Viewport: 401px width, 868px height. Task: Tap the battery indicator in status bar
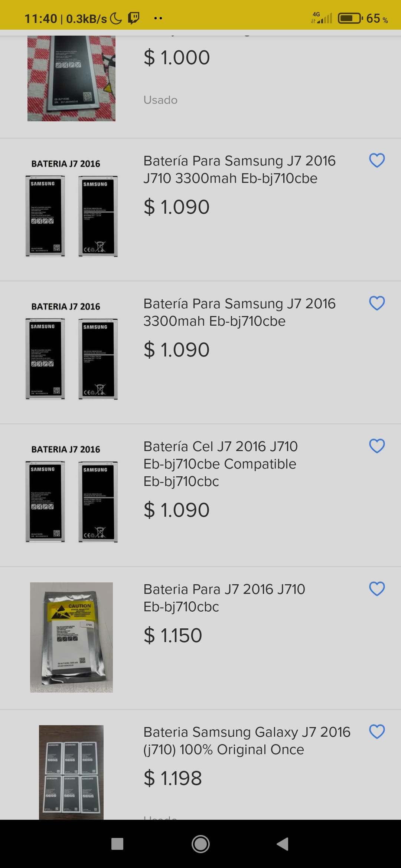350,18
